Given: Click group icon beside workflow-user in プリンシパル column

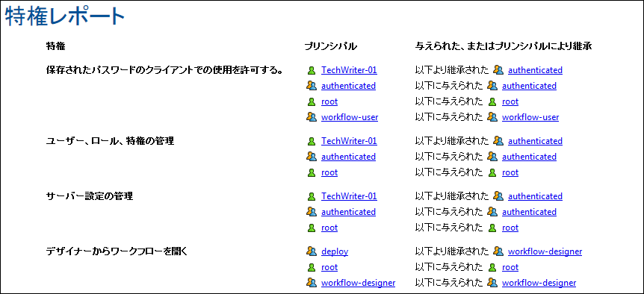Looking at the screenshot, I should point(312,117).
